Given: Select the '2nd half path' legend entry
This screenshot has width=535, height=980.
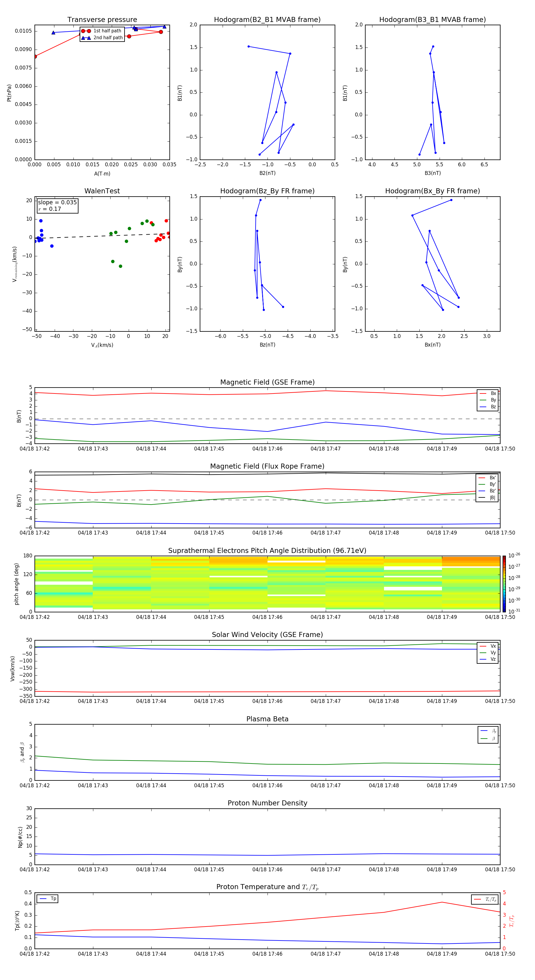Looking at the screenshot, I should click(102, 38).
